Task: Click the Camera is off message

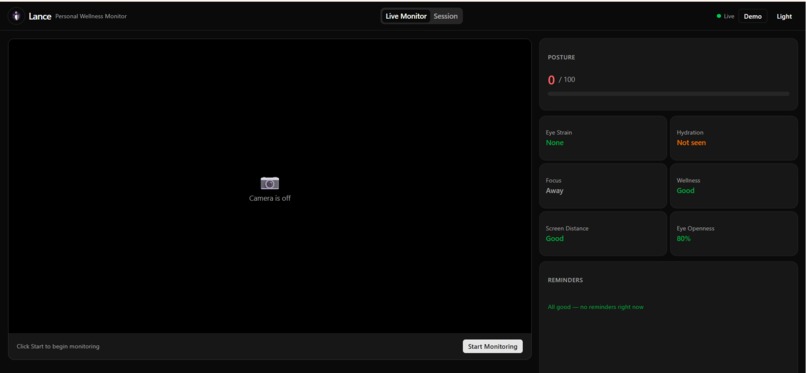Action: click(x=270, y=198)
